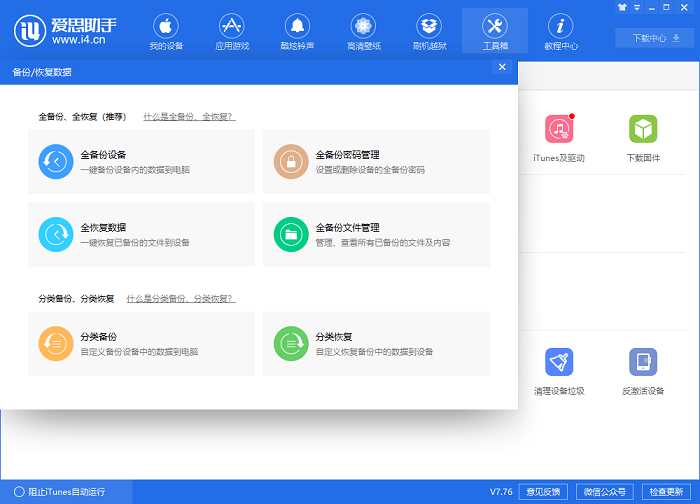Open 酷炫铃声 ringtones section

(297, 31)
